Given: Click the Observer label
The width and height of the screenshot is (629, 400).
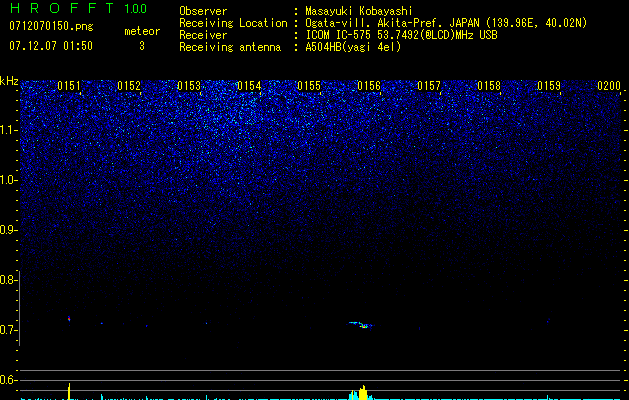Looking at the screenshot, I should (x=203, y=11).
